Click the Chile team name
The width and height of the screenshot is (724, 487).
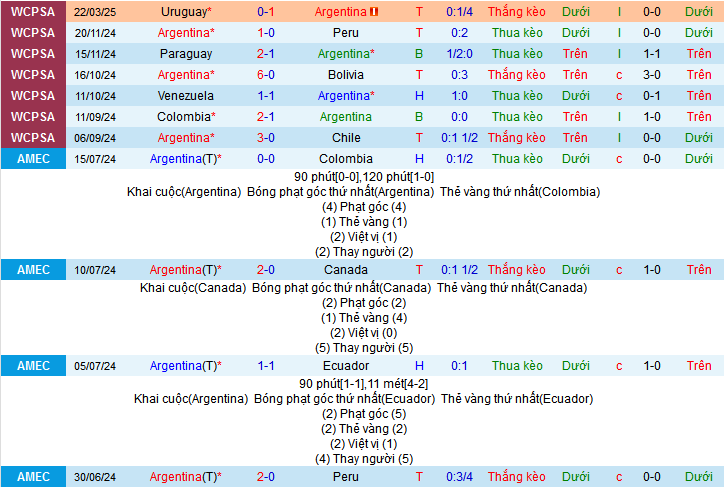pos(345,138)
